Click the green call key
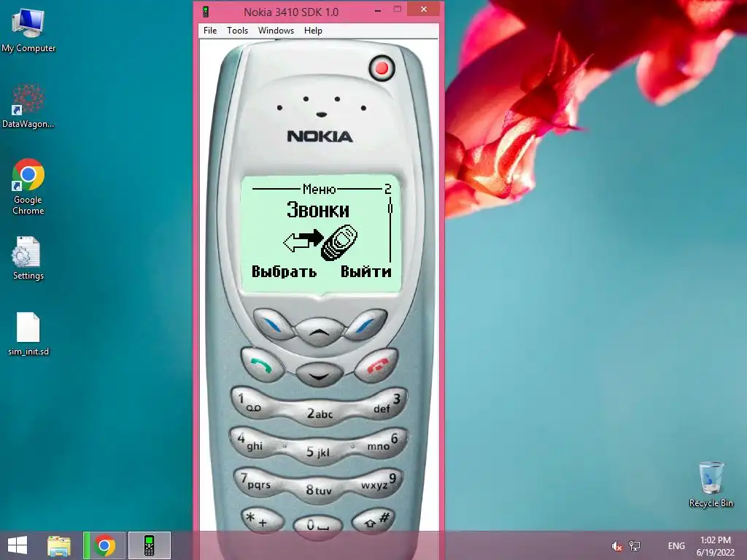 coord(262,366)
